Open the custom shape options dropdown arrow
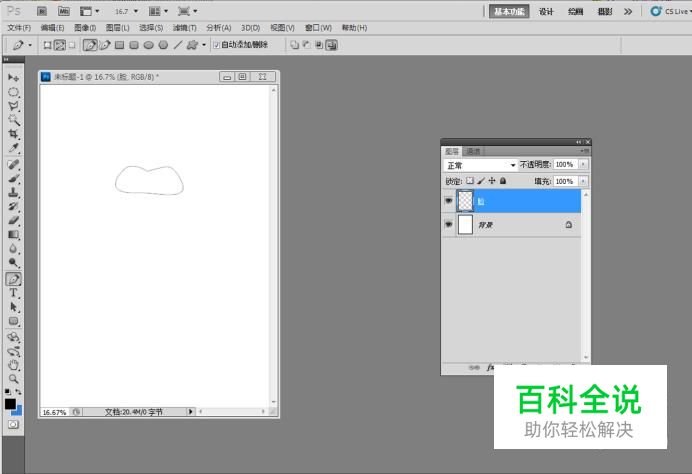This screenshot has height=474, width=692. click(x=204, y=45)
